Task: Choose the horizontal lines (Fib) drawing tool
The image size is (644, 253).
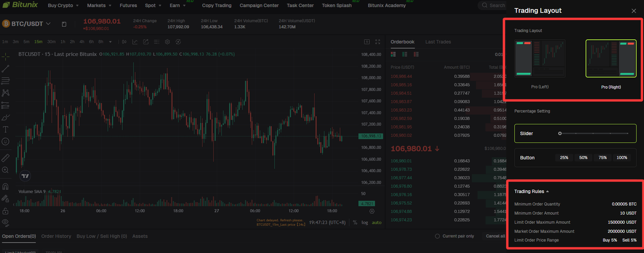Action: [x=6, y=80]
